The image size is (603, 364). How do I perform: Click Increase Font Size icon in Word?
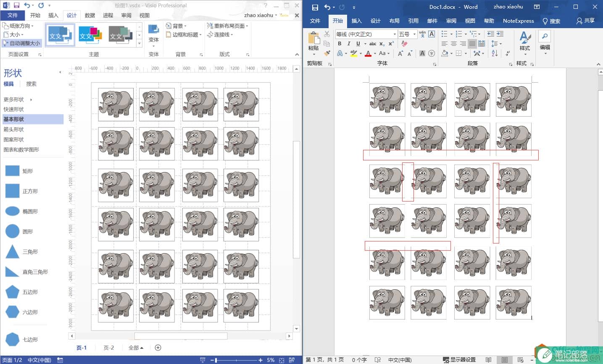tap(400, 53)
